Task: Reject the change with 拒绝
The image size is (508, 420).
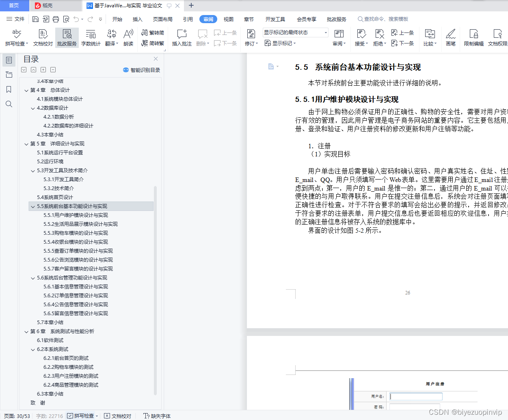Action: click(x=379, y=38)
